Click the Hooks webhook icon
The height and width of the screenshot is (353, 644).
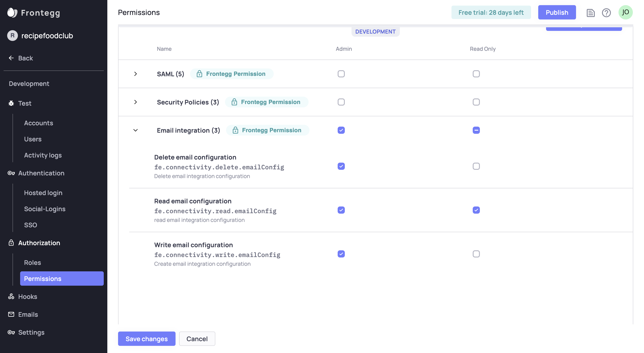[x=11, y=296]
